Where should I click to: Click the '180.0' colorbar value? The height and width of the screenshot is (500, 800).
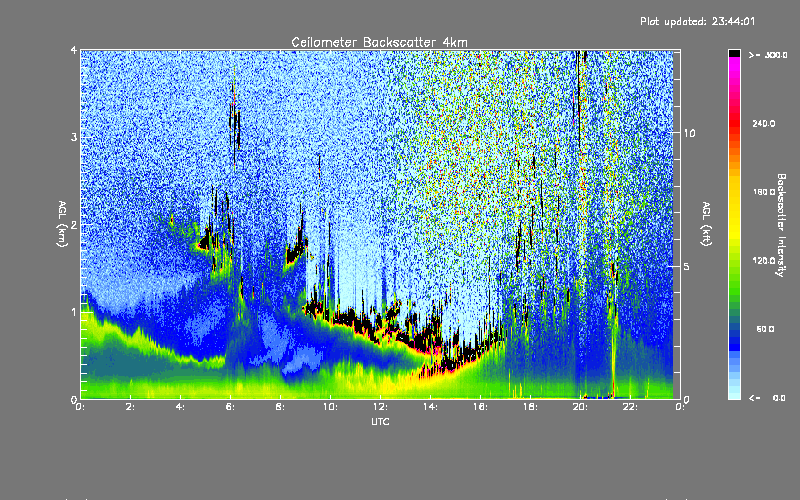click(x=764, y=192)
